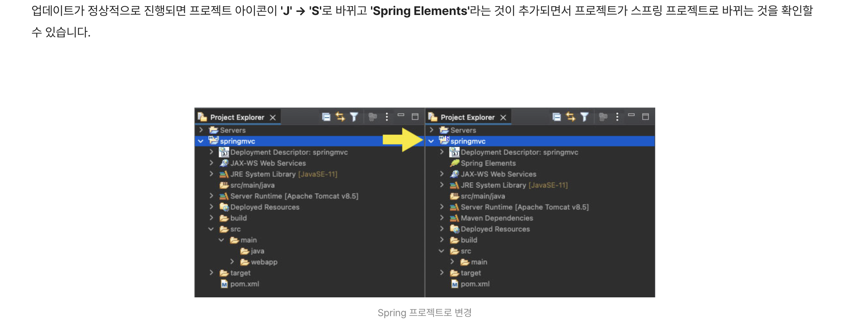This screenshot has height=335, width=868.
Task: Close the left Project Explorer tab
Action: [273, 118]
